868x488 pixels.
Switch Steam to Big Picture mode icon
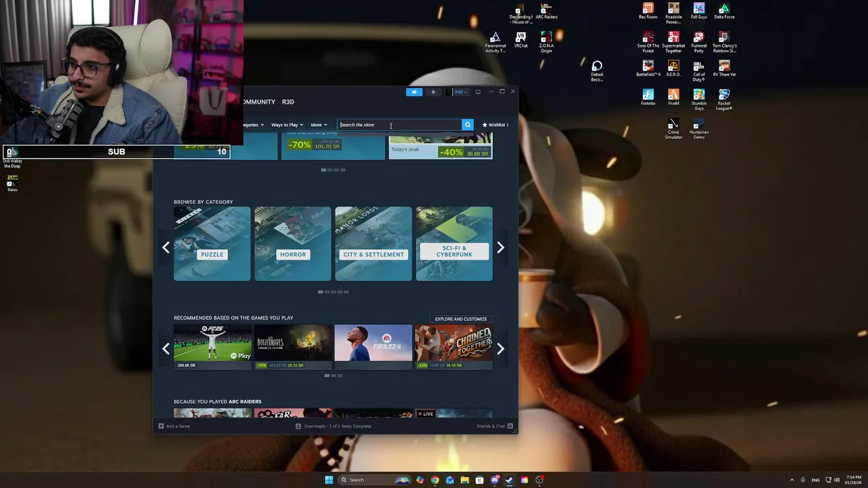tap(478, 91)
